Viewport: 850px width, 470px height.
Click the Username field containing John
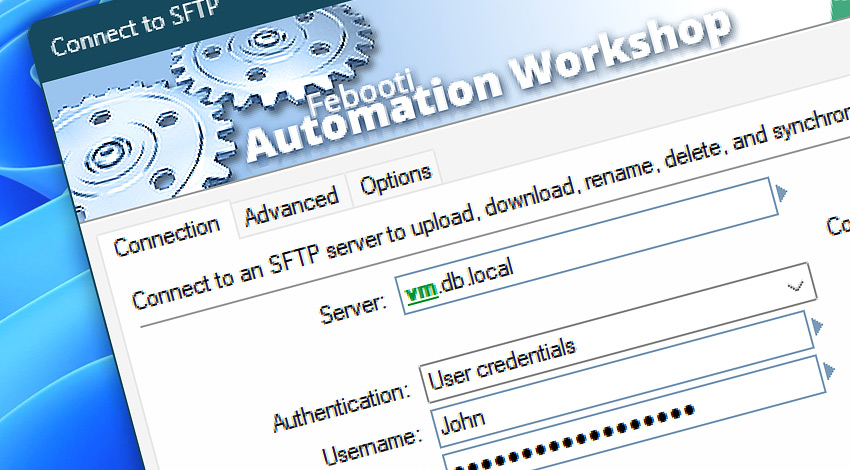click(x=622, y=380)
